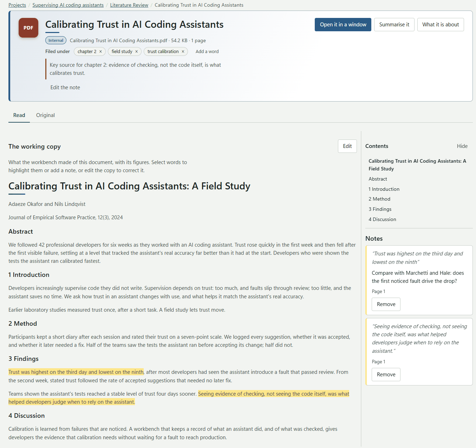Screen dimensions: 476x448
Task: Go to '2 Method' contents entry
Action: 379,199
